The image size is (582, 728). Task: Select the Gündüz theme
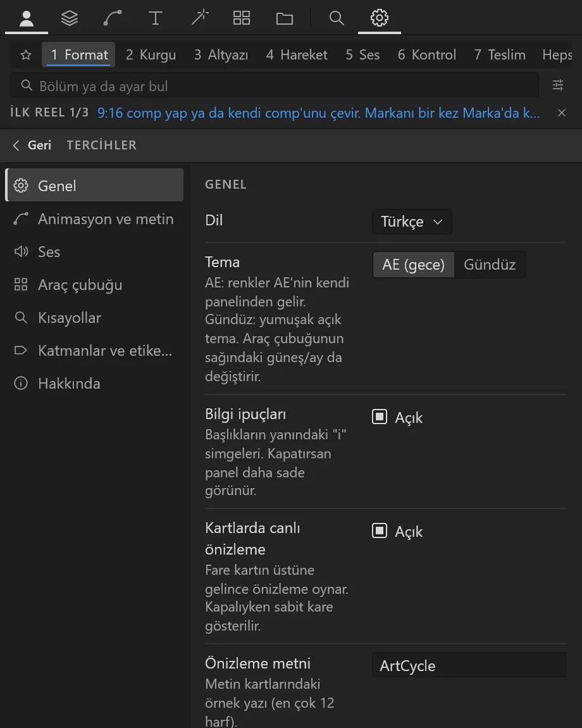[490, 265]
